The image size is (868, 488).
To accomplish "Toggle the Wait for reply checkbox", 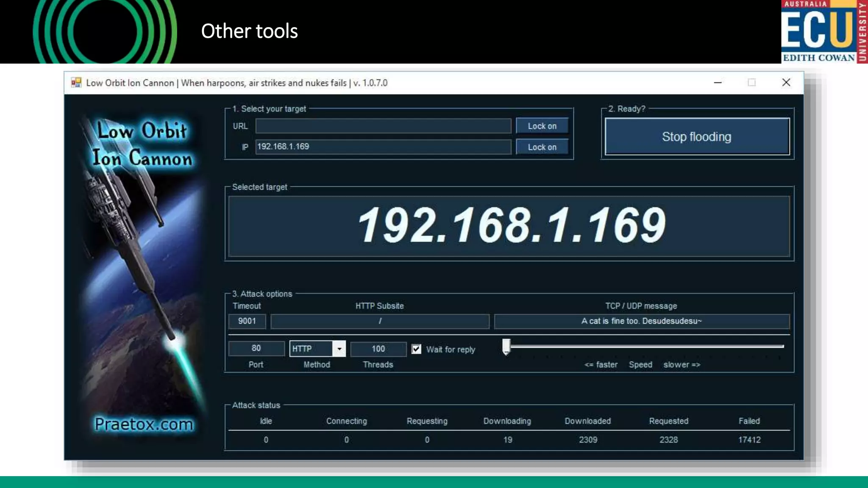I will (x=417, y=349).
